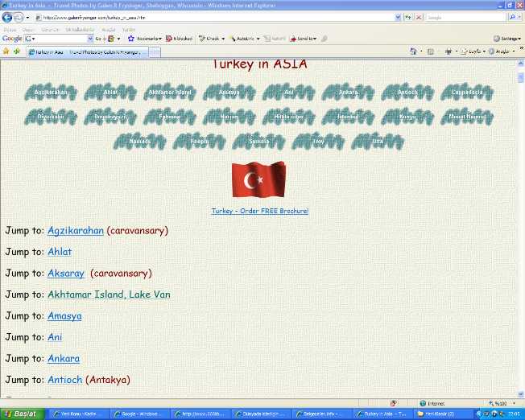
Task: Click the vertical scrollbar up arrow
Action: (x=521, y=63)
